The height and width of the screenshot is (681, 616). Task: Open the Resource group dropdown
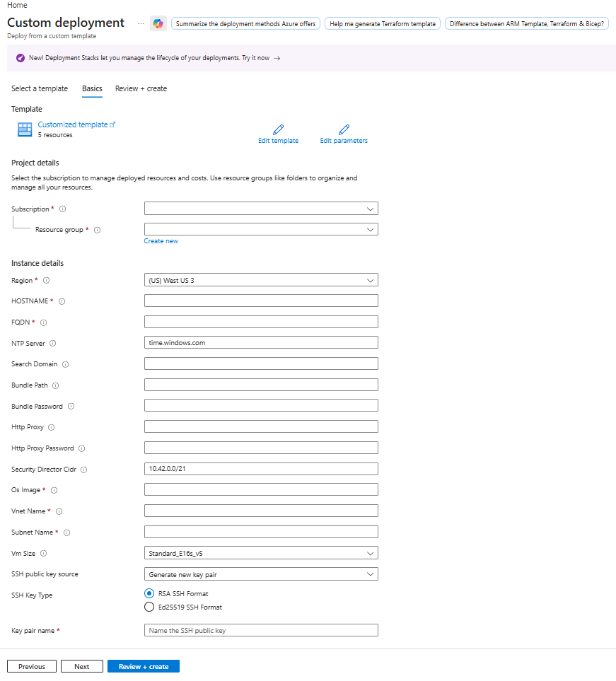point(261,229)
